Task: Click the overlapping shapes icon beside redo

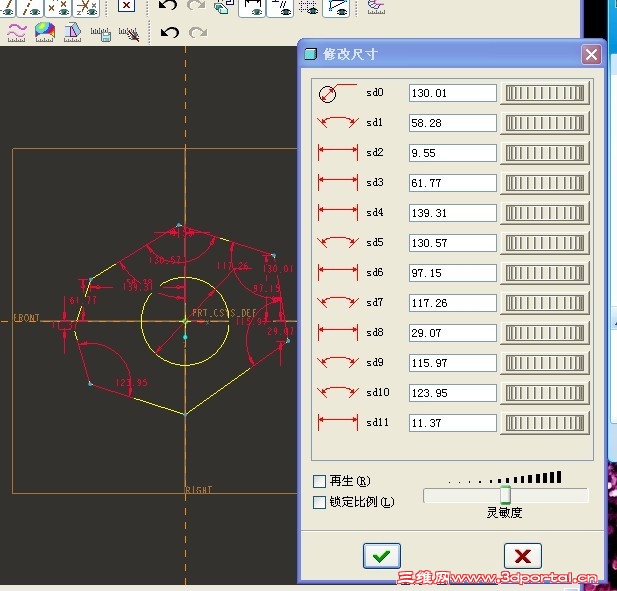Action: [223, 6]
